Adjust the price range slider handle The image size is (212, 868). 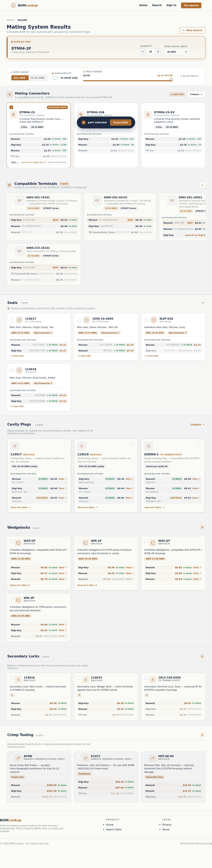[x=171, y=80]
